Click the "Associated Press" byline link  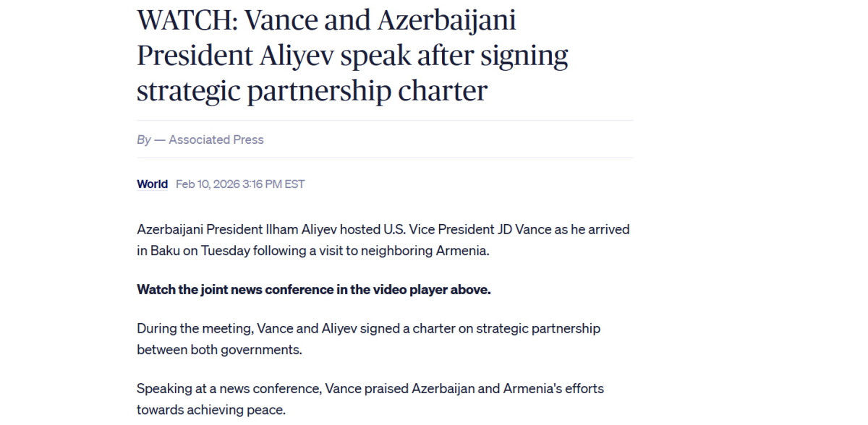coord(216,139)
